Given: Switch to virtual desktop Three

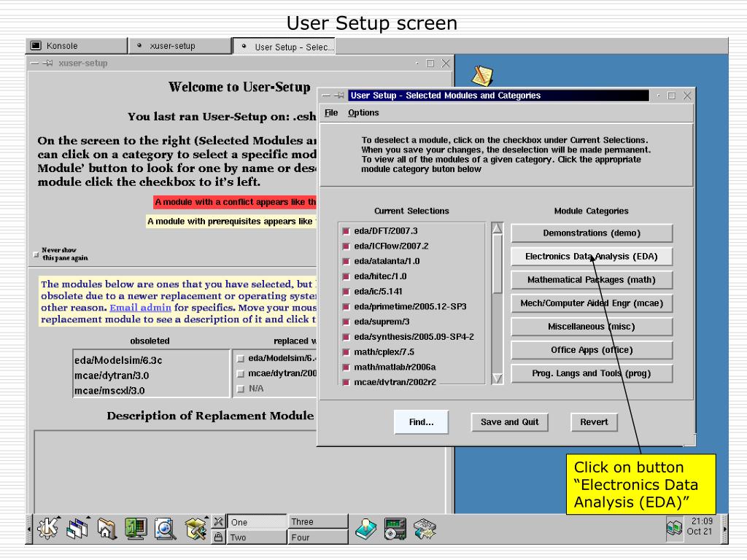Looking at the screenshot, I should pos(317,521).
